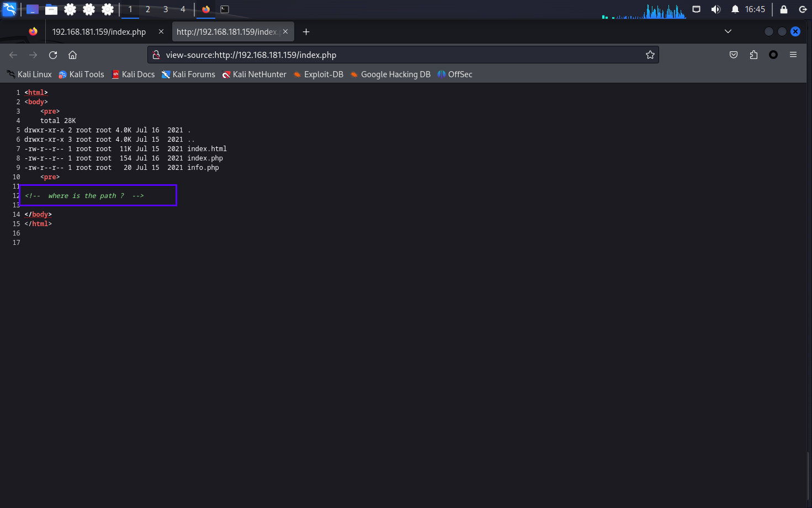Bookmark this page with the star
The height and width of the screenshot is (508, 812).
650,55
